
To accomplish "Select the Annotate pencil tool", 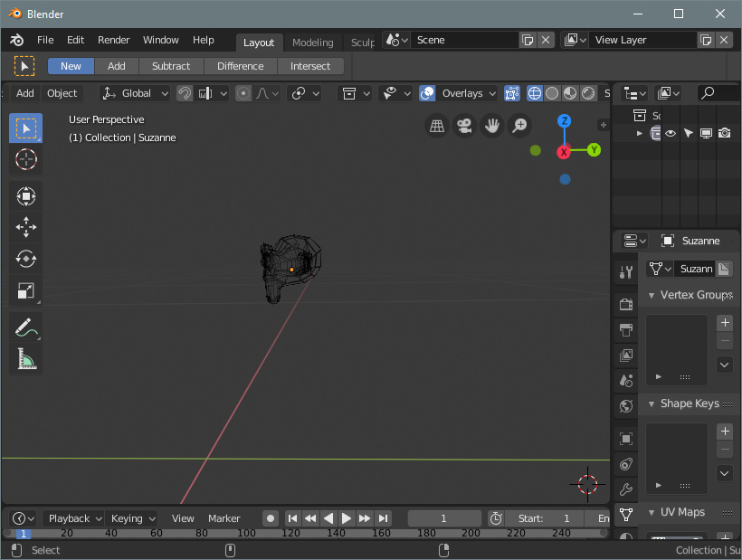I will (25, 327).
